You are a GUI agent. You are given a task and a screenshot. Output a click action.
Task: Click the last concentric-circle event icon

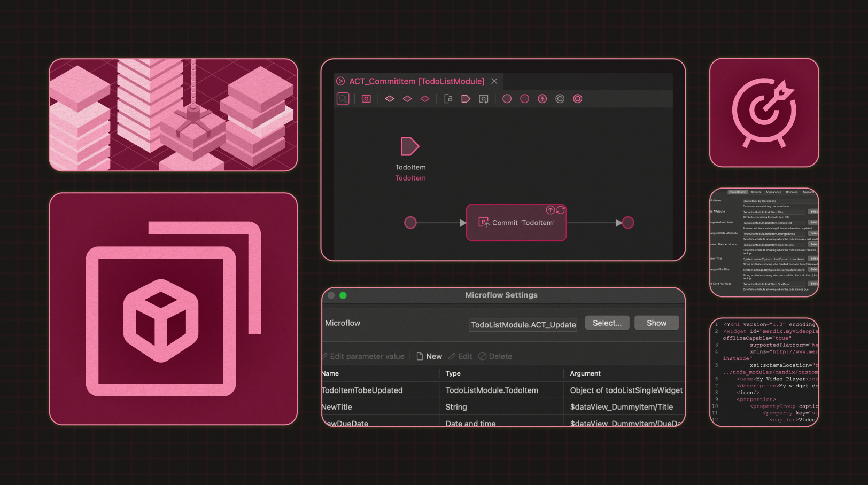pyautogui.click(x=577, y=99)
